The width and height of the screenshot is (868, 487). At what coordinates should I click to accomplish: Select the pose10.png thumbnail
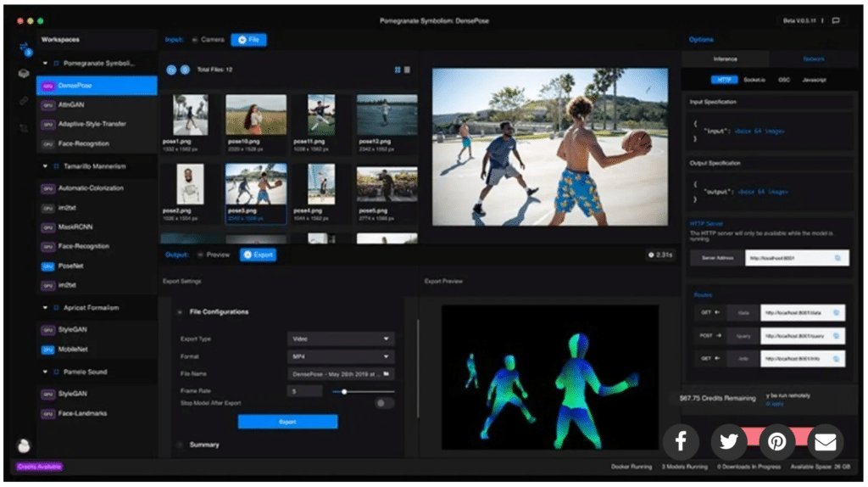click(x=255, y=115)
